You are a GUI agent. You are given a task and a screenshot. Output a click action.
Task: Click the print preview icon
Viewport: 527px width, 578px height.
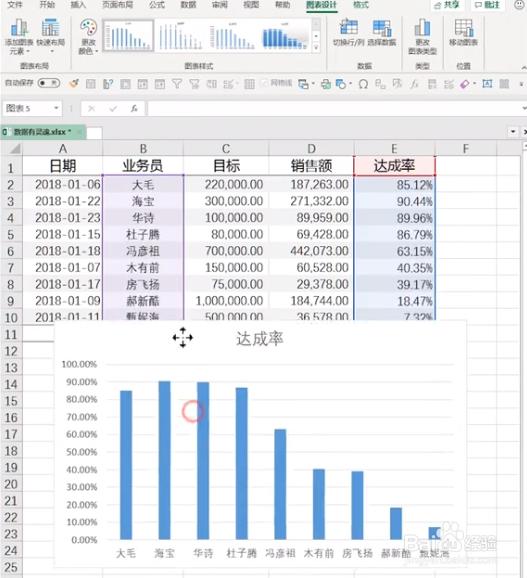tap(326, 84)
